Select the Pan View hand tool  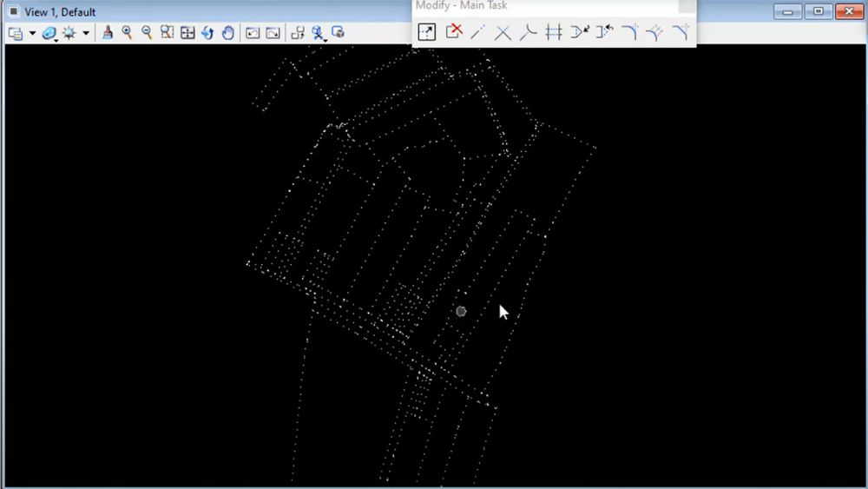point(228,33)
